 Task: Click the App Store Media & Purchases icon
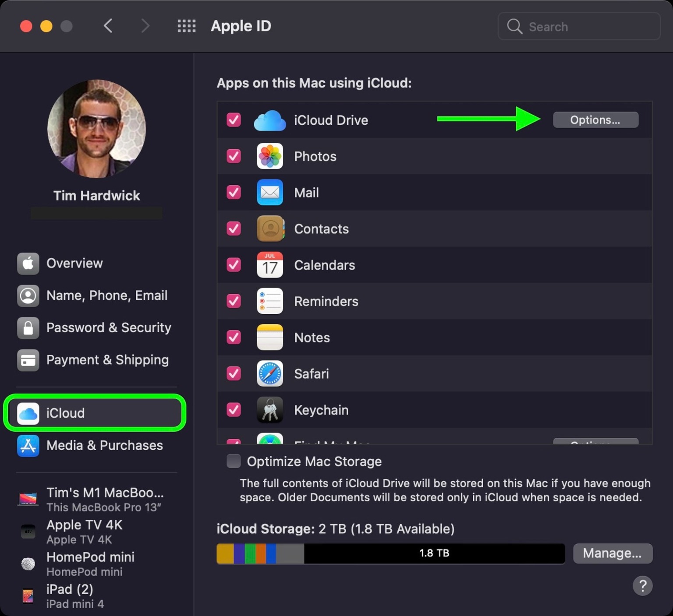pos(28,446)
